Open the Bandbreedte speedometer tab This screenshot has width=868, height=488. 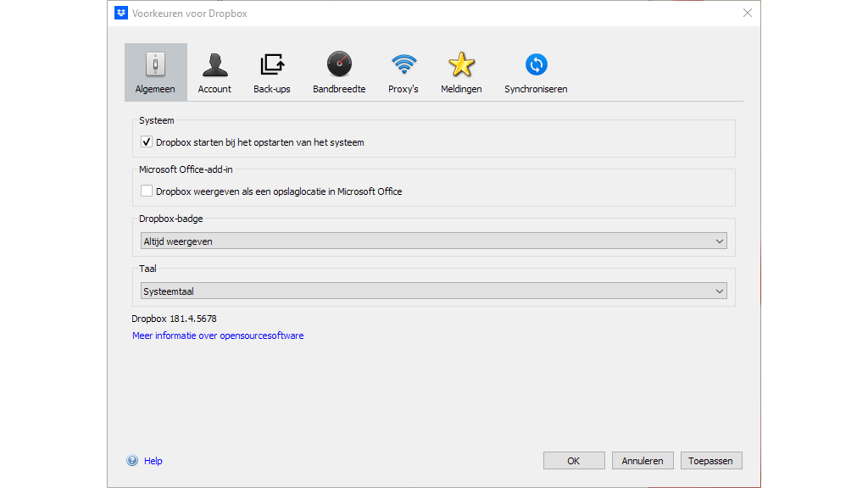(339, 72)
